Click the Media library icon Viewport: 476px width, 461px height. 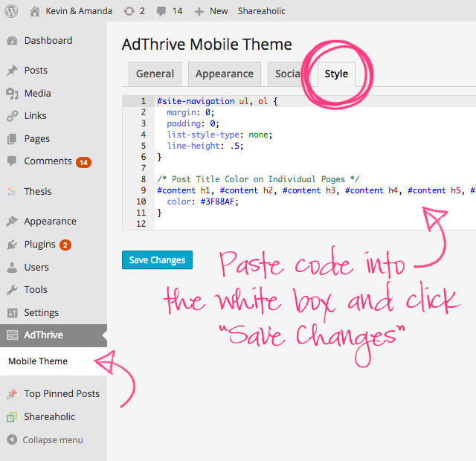[12, 94]
